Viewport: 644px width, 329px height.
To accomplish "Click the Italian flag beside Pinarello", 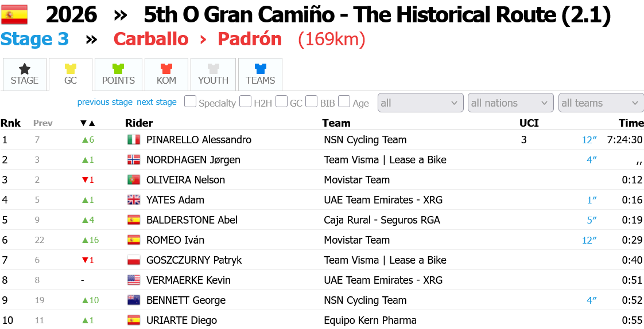I will pos(133,140).
